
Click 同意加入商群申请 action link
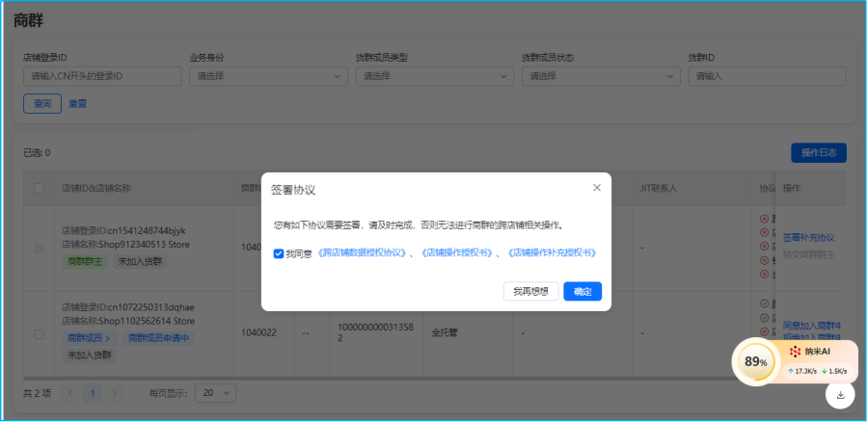[812, 325]
